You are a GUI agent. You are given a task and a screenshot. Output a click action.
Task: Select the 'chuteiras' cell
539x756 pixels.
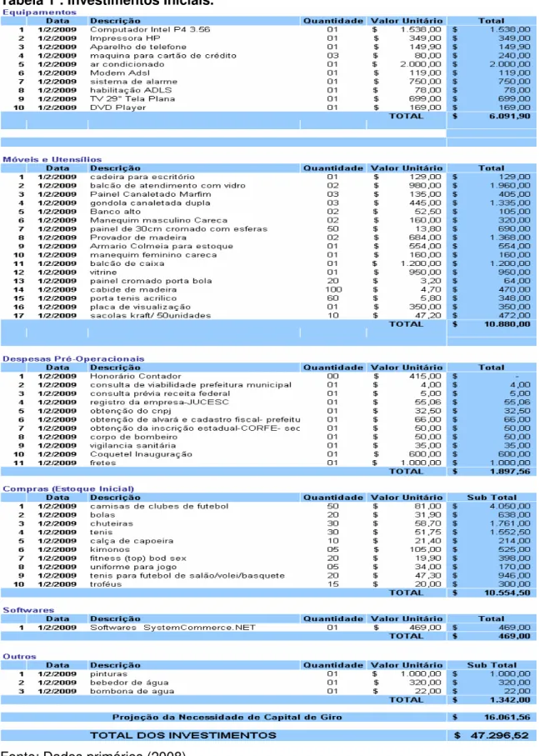(x=112, y=523)
